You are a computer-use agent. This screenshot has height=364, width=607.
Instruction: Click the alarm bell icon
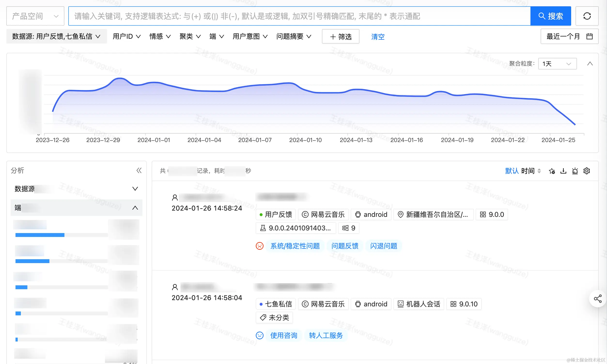(x=575, y=171)
